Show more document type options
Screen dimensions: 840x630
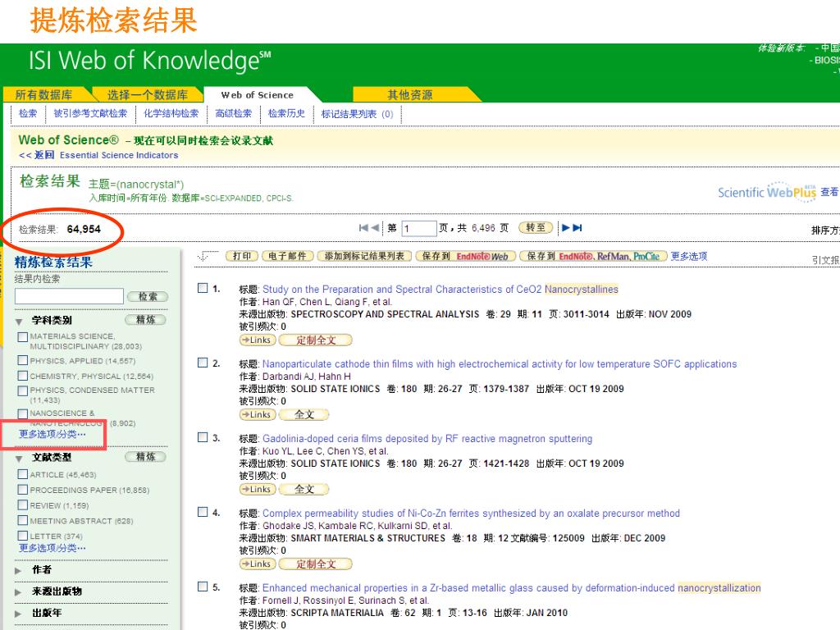(x=52, y=548)
